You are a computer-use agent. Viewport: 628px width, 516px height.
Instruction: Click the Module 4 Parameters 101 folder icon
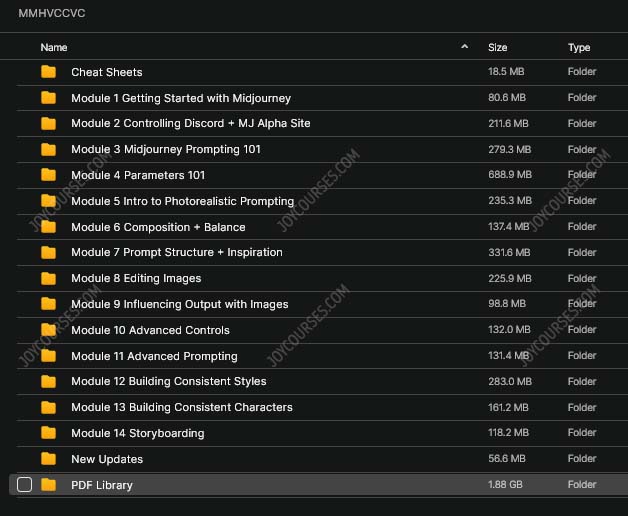click(48, 175)
